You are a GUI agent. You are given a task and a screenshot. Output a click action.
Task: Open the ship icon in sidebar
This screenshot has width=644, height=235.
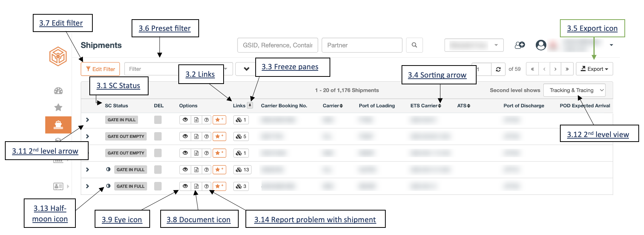click(x=58, y=125)
